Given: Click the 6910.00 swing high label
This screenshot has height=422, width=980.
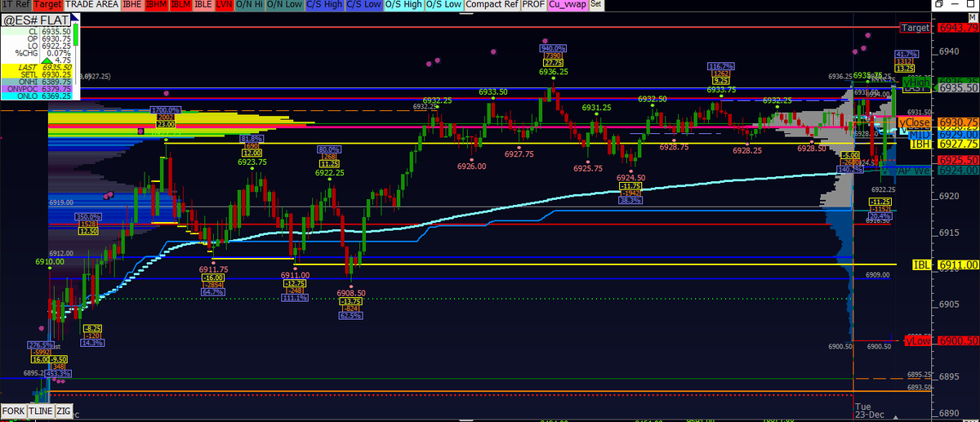Looking at the screenshot, I should (50, 262).
